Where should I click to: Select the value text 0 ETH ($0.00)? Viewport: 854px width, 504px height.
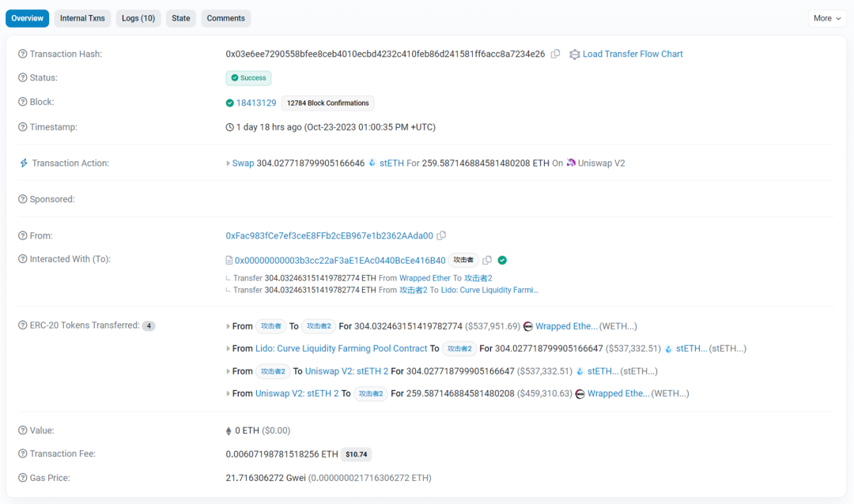point(263,431)
